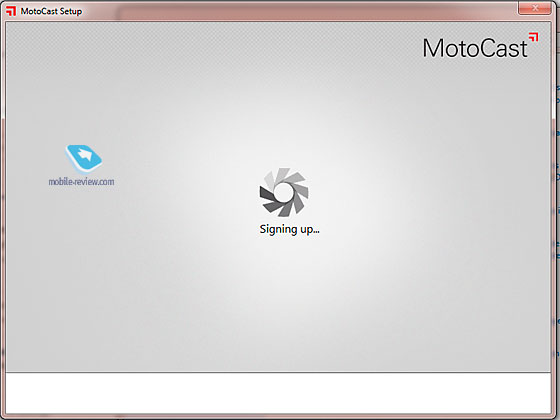Click the large MotoCast logo wordmark
560x420 pixels.
[x=475, y=48]
